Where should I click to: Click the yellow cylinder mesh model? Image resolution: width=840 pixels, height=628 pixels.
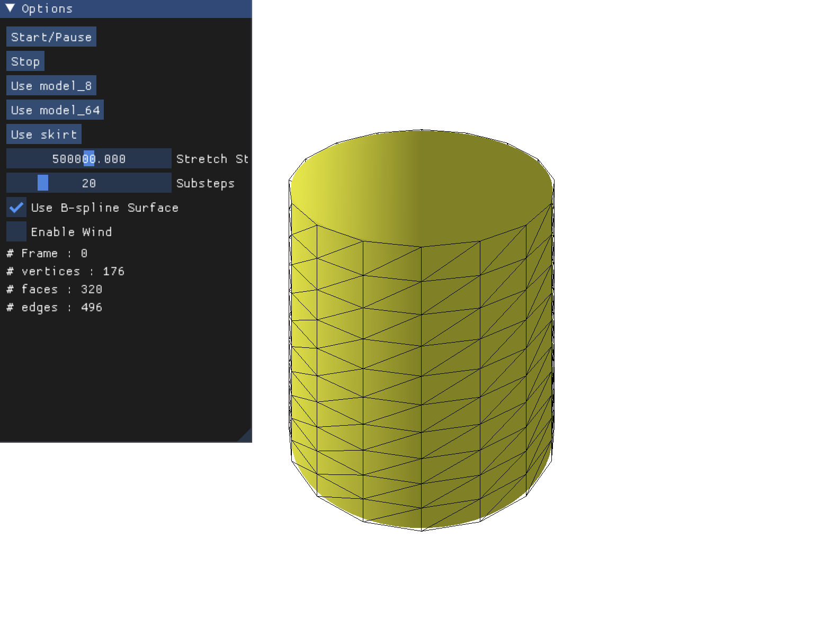pos(422,329)
